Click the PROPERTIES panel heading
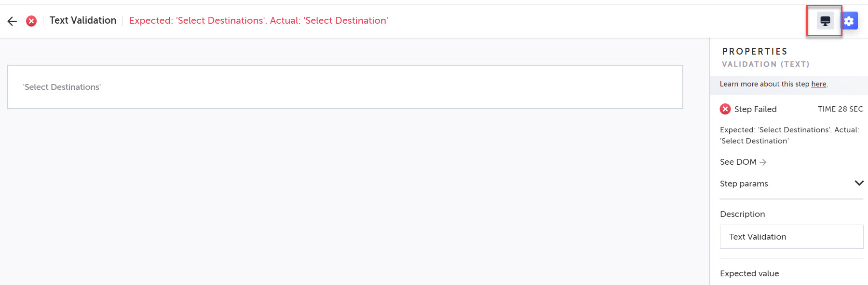Screen dimensions: 868x285 click(x=755, y=51)
